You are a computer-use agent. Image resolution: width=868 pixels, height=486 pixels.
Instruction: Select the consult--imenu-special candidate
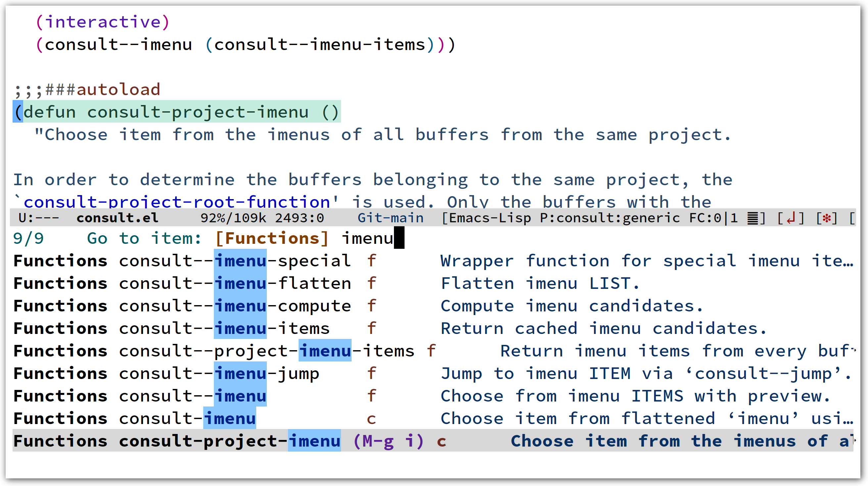pos(234,261)
